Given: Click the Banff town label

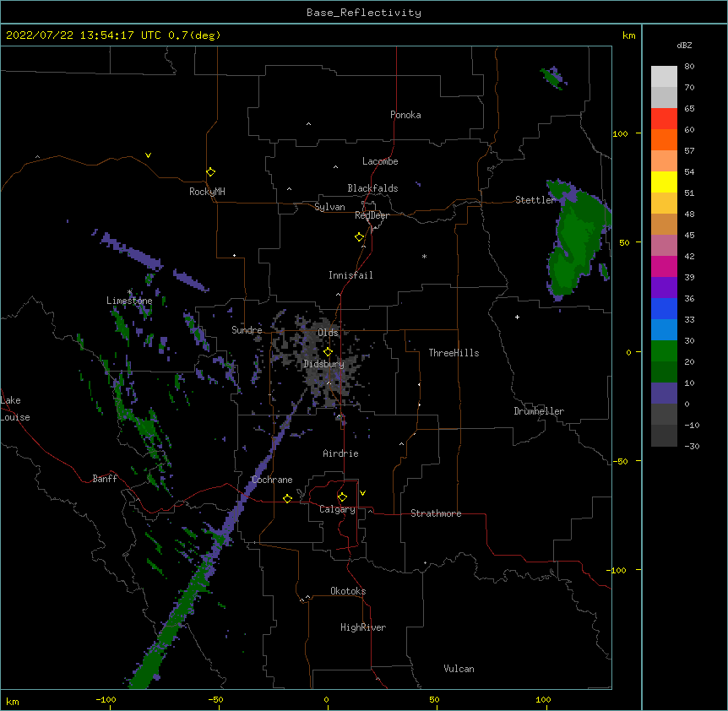Looking at the screenshot, I should pos(105,479).
